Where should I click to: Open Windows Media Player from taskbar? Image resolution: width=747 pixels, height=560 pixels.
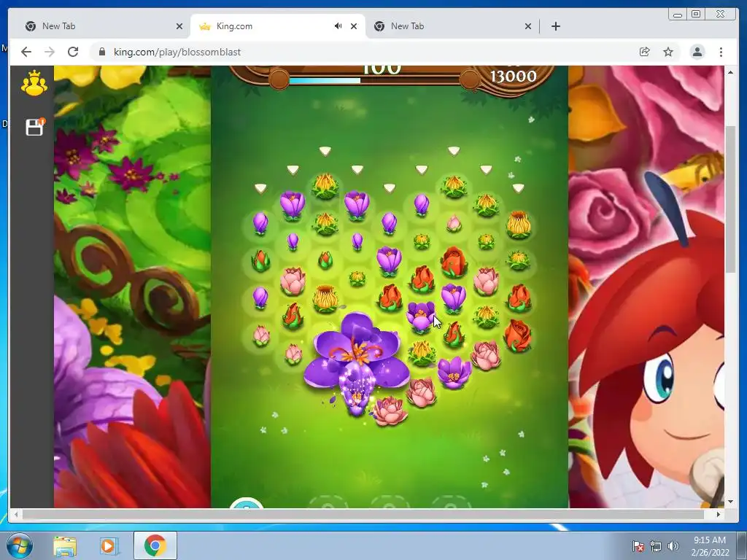pos(109,545)
